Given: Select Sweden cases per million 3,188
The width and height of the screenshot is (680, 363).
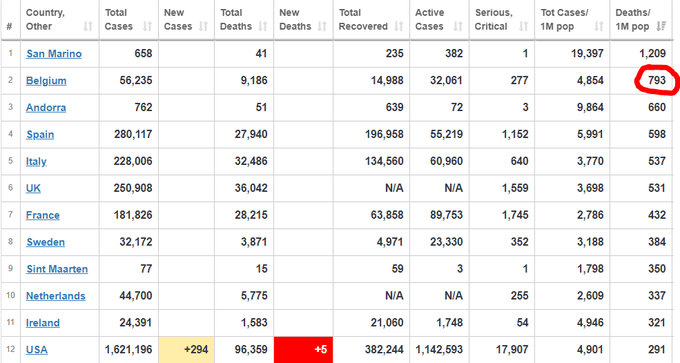Looking at the screenshot, I should click(590, 242).
